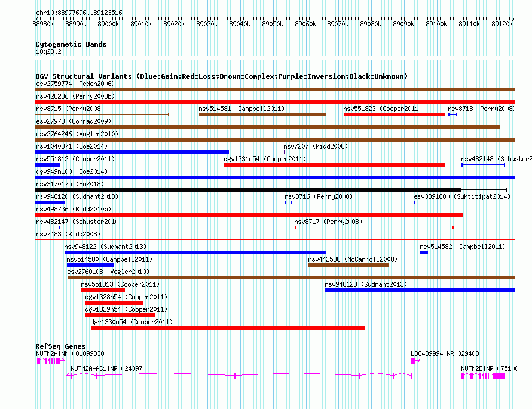Screen dimensions: 532x409
Task: Open the dgv1331n54 (Cooper2011) label
Action: (x=265, y=159)
